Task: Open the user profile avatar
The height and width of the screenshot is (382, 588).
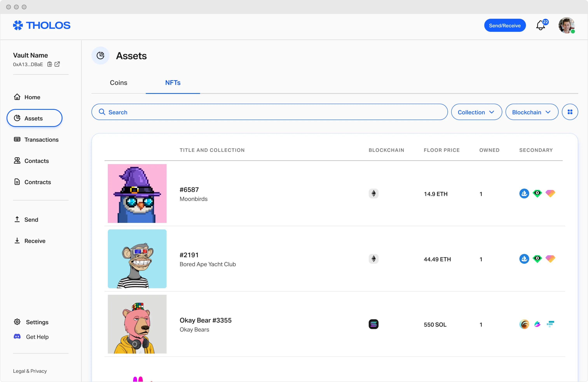Action: (x=566, y=25)
